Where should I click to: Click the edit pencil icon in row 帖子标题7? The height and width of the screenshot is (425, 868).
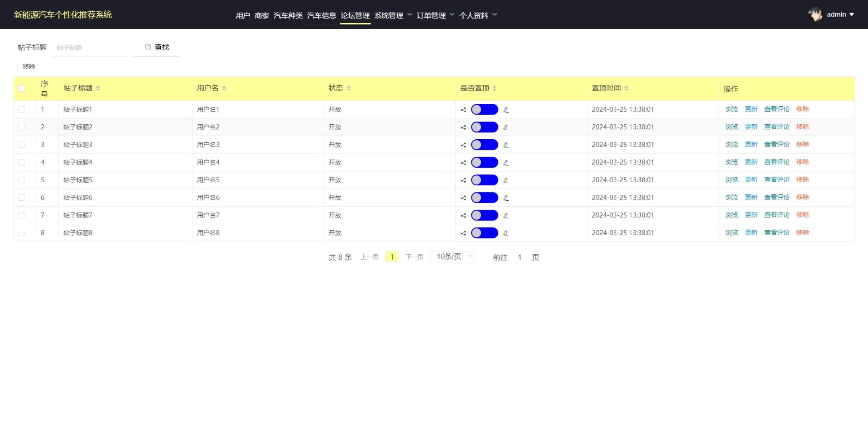[x=506, y=216]
